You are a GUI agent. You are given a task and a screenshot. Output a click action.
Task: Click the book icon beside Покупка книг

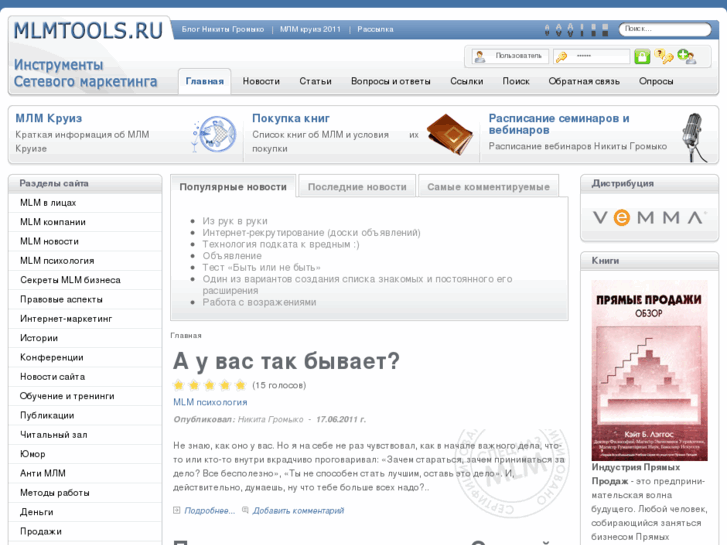[449, 134]
